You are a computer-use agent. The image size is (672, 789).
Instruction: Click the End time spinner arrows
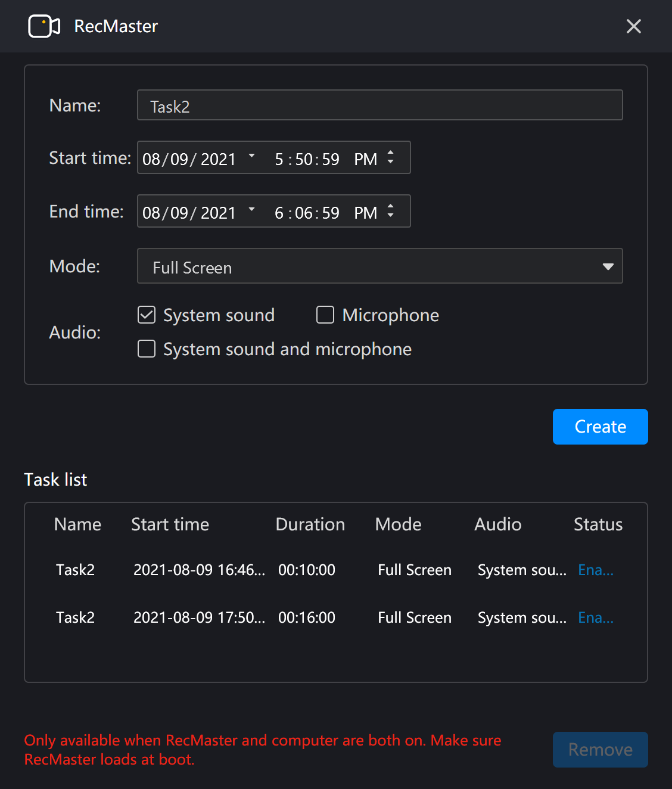pyautogui.click(x=391, y=211)
